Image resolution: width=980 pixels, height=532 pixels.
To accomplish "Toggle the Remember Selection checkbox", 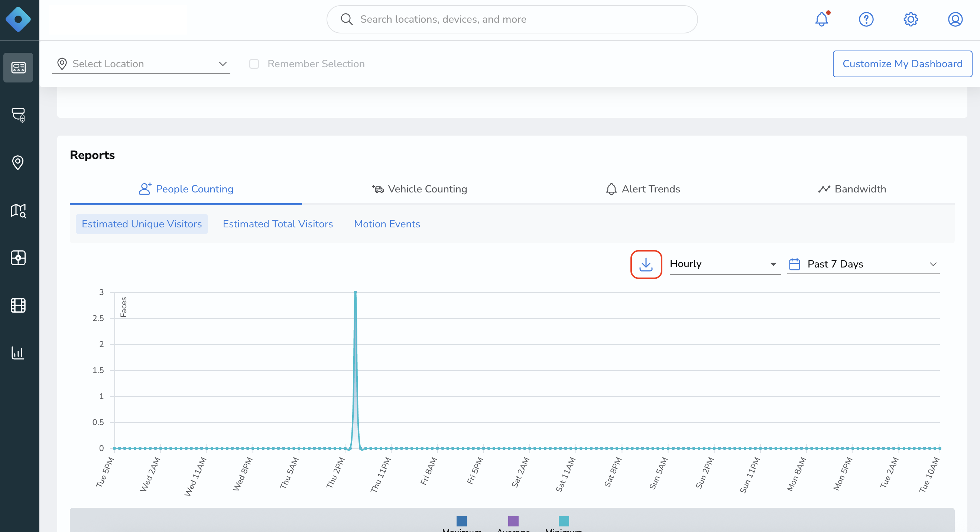I will click(254, 64).
